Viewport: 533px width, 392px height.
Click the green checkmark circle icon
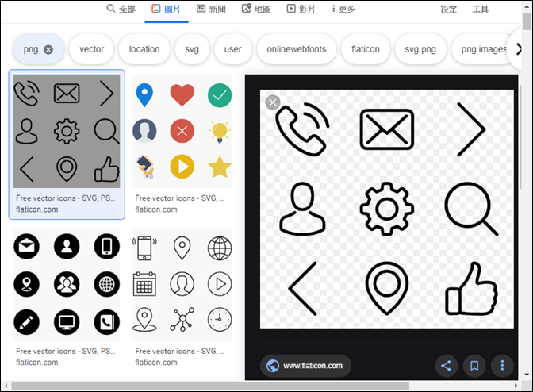(x=220, y=95)
